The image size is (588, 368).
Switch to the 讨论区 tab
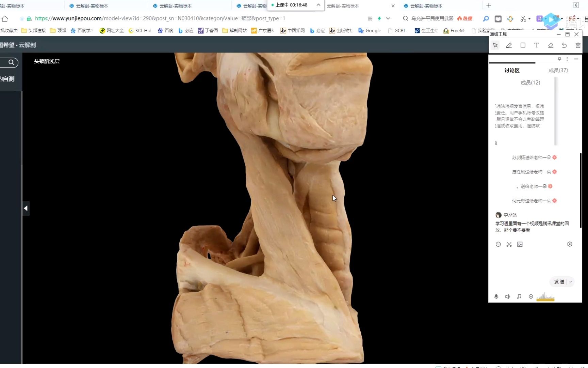click(x=512, y=70)
